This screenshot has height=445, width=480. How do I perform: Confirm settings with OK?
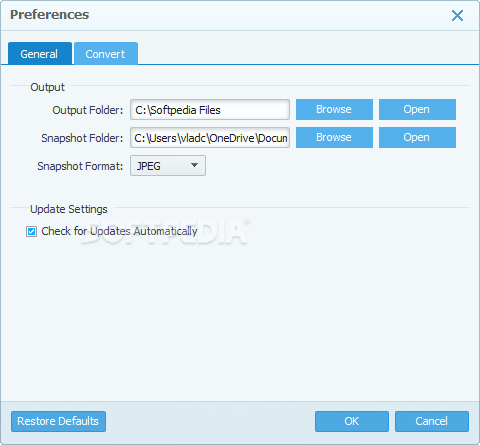352,421
